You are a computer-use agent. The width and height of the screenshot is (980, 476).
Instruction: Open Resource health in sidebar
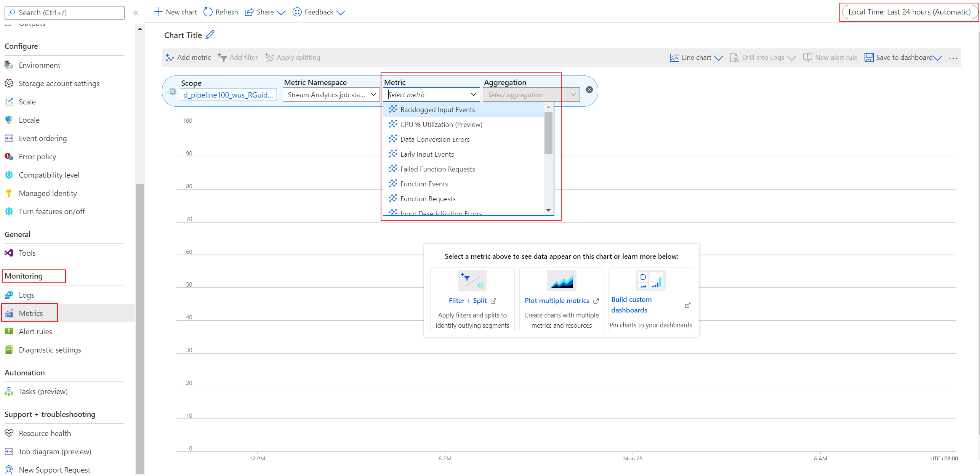45,433
